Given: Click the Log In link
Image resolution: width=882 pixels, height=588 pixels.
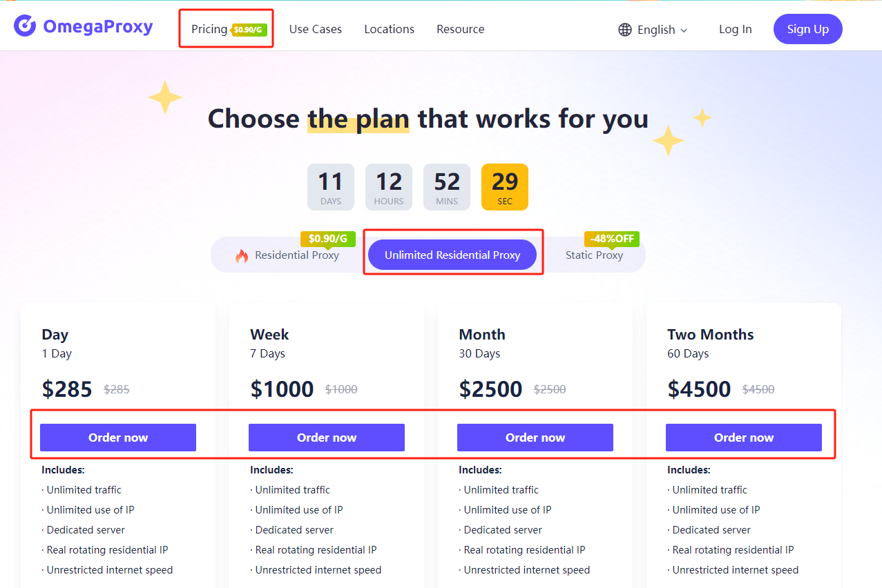Looking at the screenshot, I should [x=736, y=29].
